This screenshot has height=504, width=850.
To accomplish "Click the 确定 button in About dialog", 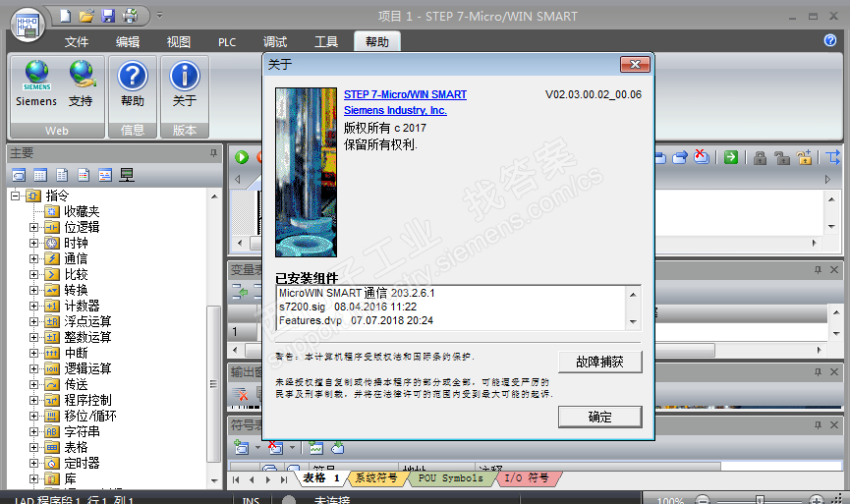I will tap(600, 417).
